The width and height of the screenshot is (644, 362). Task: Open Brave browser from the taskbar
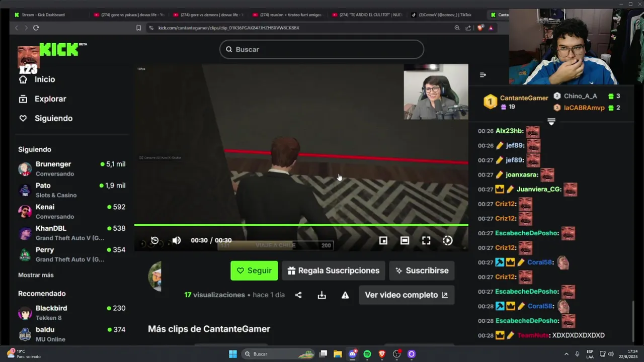tap(382, 354)
